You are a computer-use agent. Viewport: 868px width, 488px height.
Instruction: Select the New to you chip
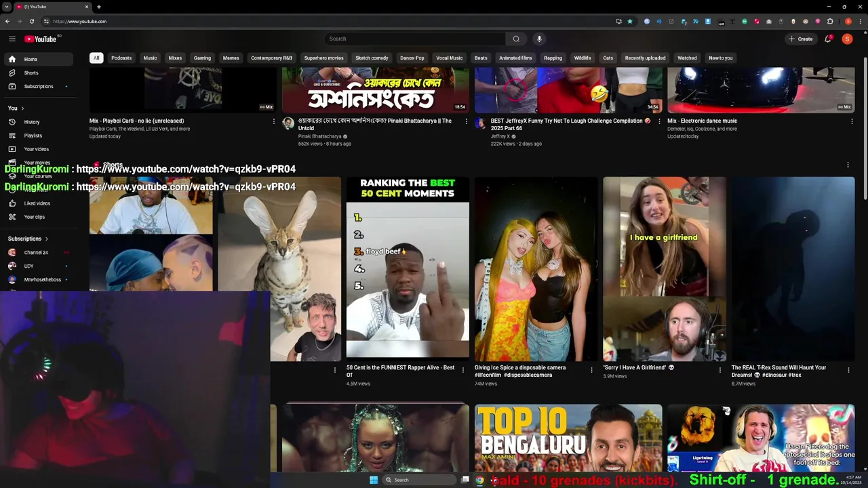(720, 58)
